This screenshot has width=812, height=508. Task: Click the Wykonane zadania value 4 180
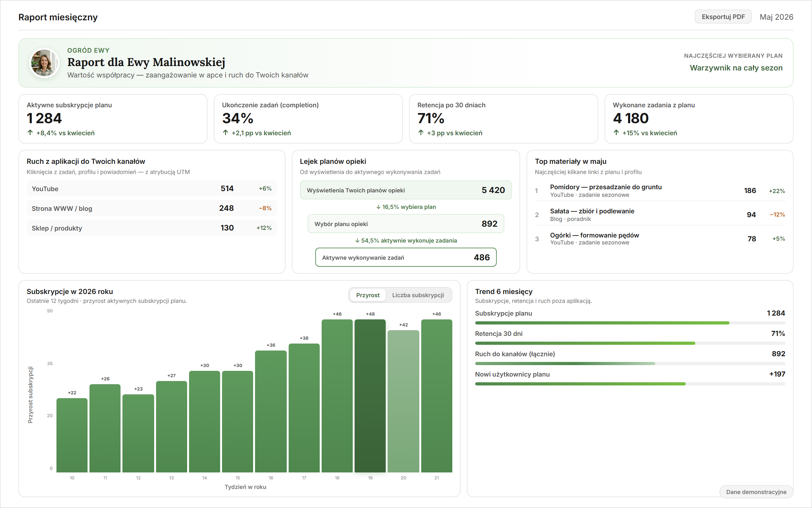(631, 118)
